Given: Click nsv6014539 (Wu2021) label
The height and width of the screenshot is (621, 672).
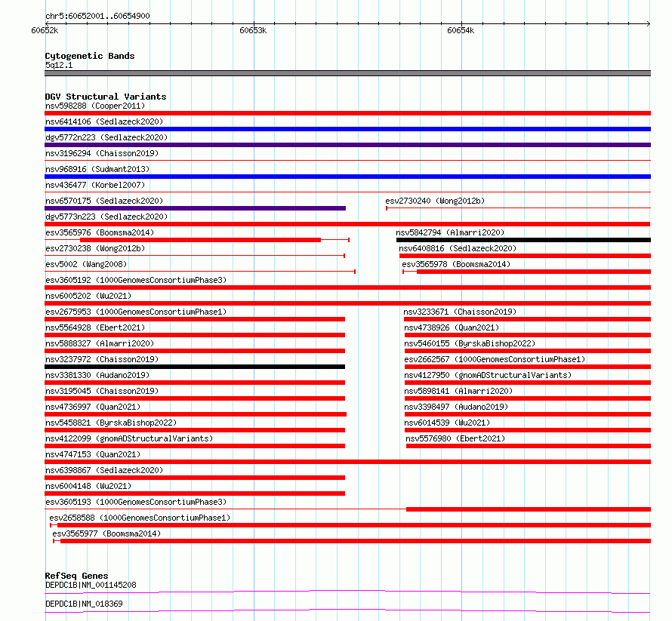Looking at the screenshot, I should (447, 423).
